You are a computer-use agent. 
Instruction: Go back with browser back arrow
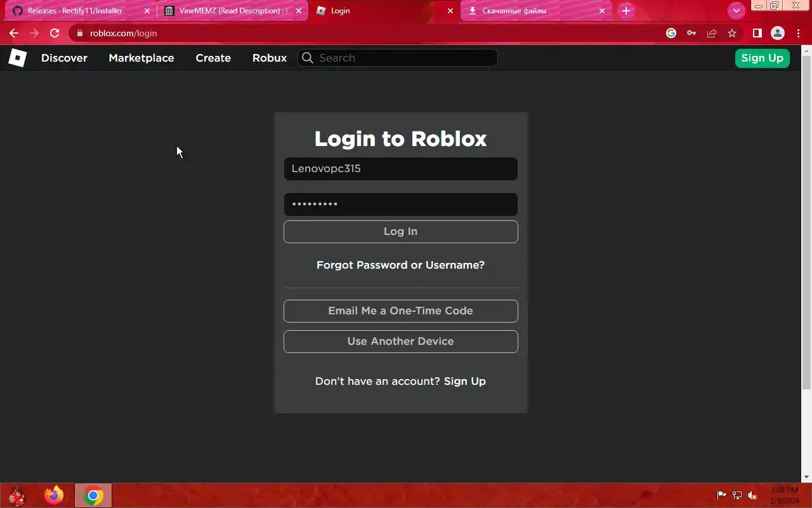14,33
